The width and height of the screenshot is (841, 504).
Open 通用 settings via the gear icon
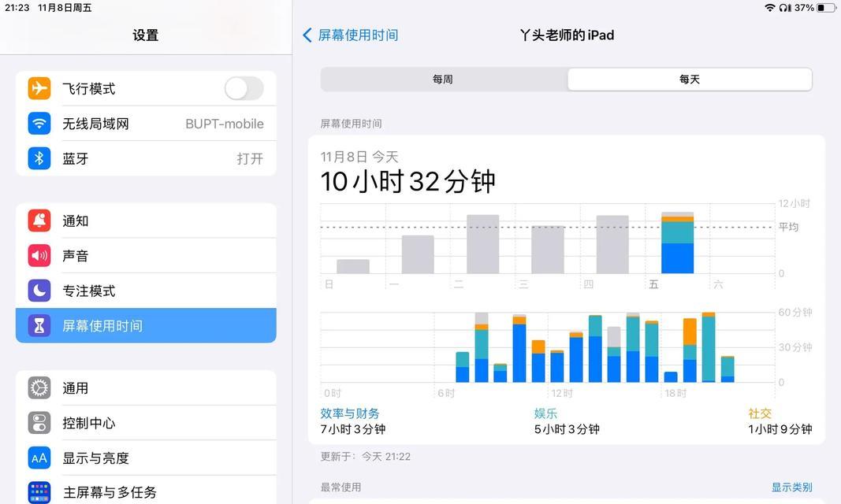39,388
